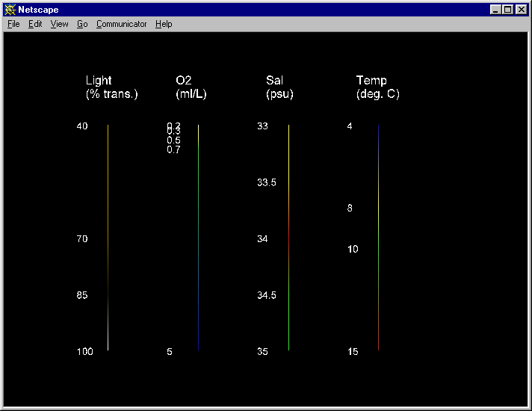This screenshot has height=411, width=532.
Task: Open the Help menu
Action: 164,24
